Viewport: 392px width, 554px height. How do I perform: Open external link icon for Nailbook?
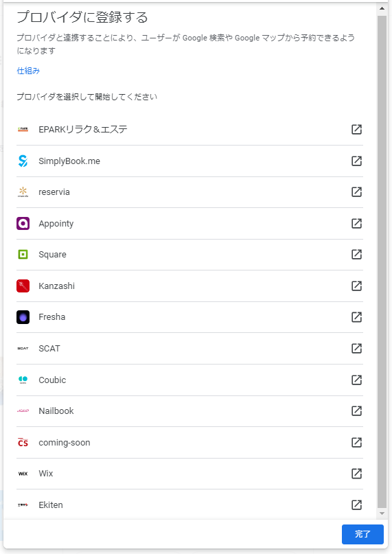click(x=356, y=411)
